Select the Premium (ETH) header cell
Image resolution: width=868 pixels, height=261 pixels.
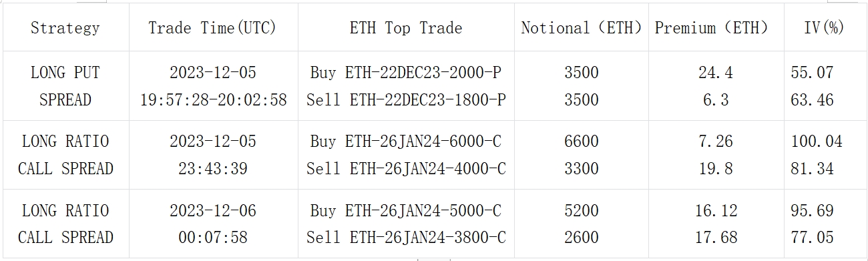click(x=712, y=28)
